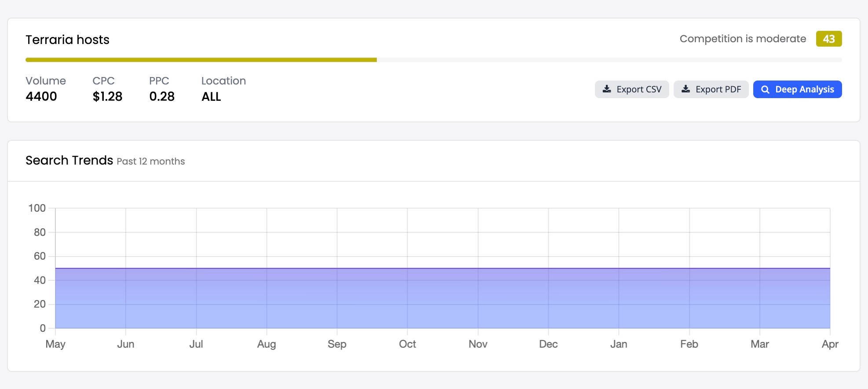Click the PPC value 0.28
The image size is (868, 389).
(x=162, y=96)
